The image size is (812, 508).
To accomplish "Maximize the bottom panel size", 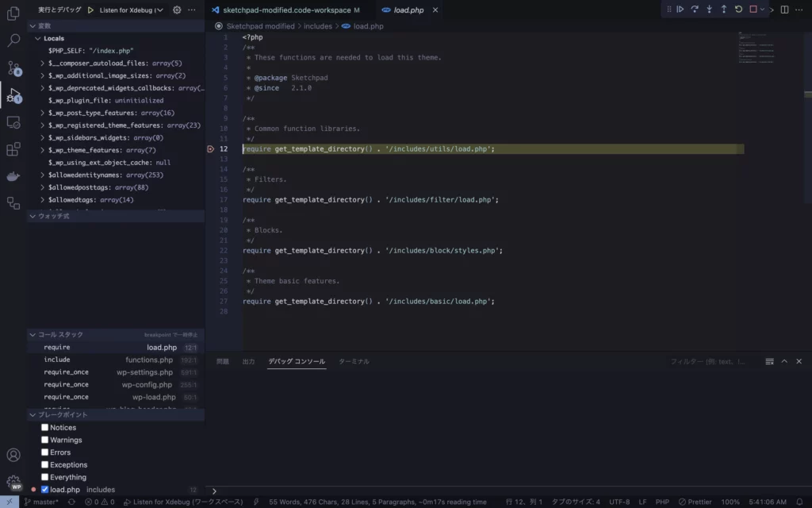I will pos(784,361).
